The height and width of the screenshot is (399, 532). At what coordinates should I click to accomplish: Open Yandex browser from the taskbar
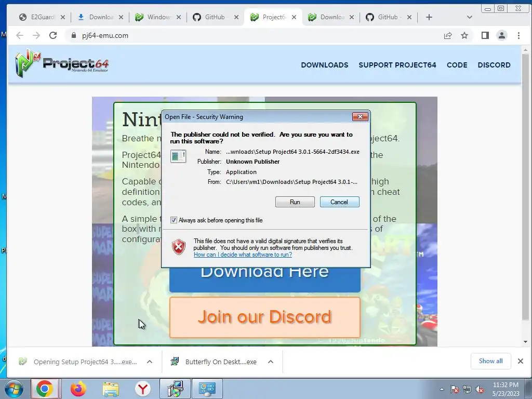(143, 389)
